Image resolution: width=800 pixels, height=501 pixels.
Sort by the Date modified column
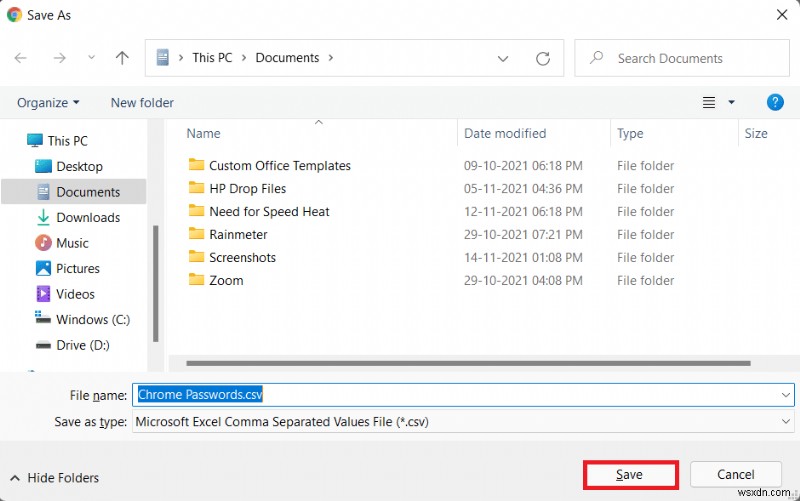pyautogui.click(x=505, y=134)
